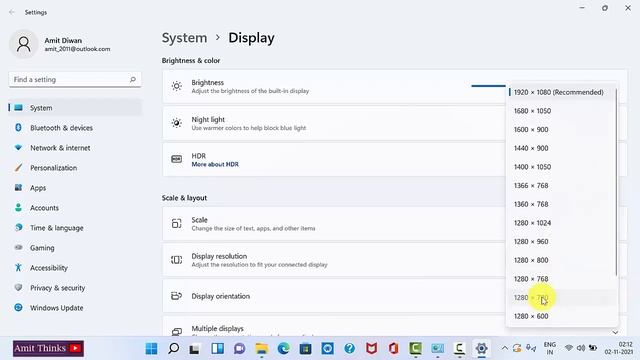Open Microsoft Store from taskbar
The width and height of the screenshot is (640, 360).
(305, 349)
